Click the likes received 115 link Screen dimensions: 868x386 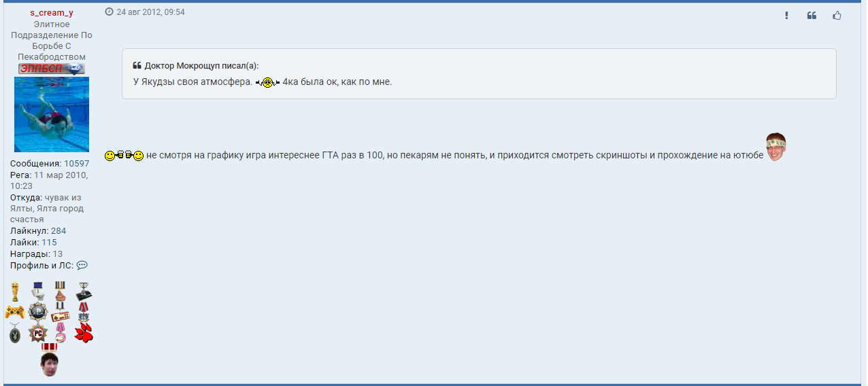tap(49, 243)
